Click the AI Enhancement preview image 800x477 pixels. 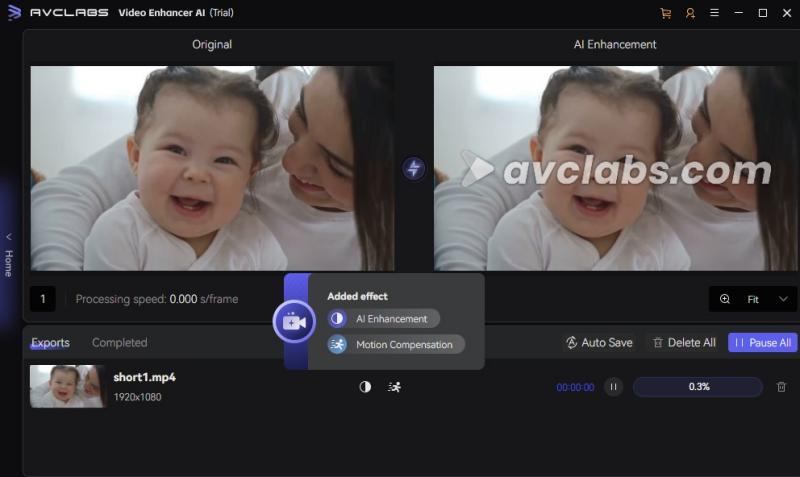pos(615,168)
